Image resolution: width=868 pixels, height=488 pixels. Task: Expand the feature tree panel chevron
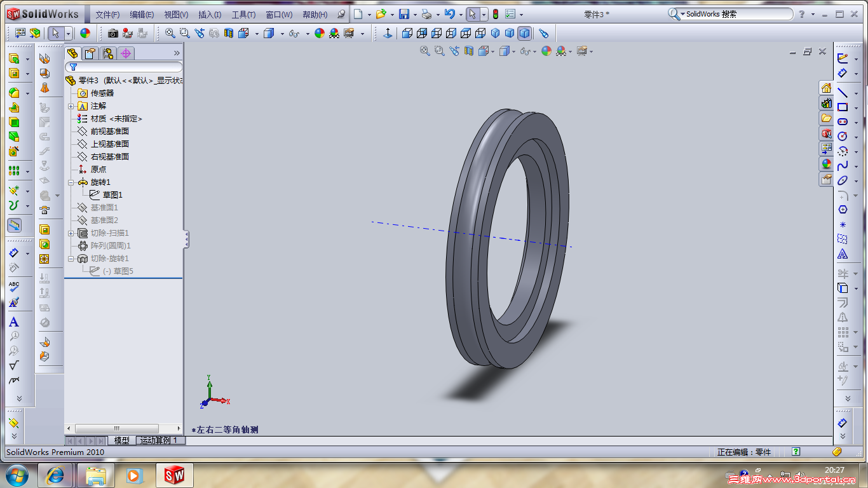pos(177,53)
